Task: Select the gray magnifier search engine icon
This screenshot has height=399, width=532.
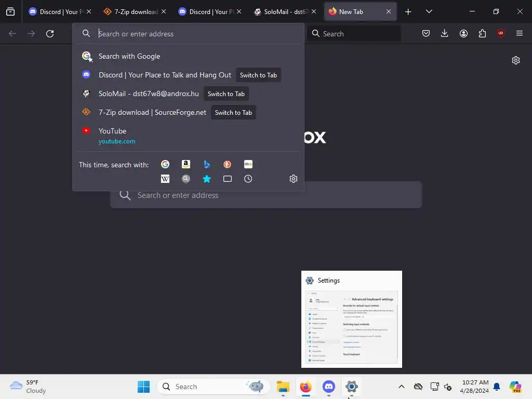Action: [x=186, y=179]
